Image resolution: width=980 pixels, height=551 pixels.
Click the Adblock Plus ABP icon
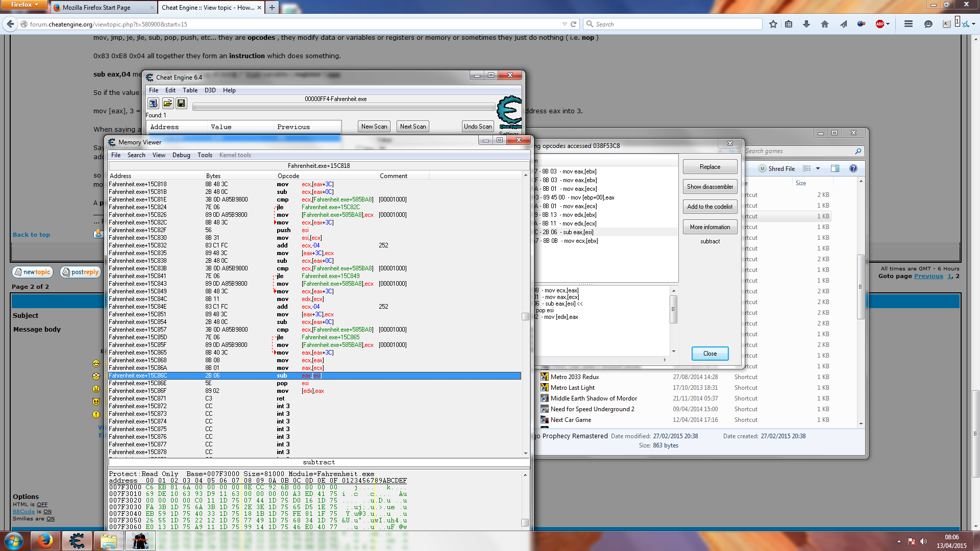pos(879,24)
